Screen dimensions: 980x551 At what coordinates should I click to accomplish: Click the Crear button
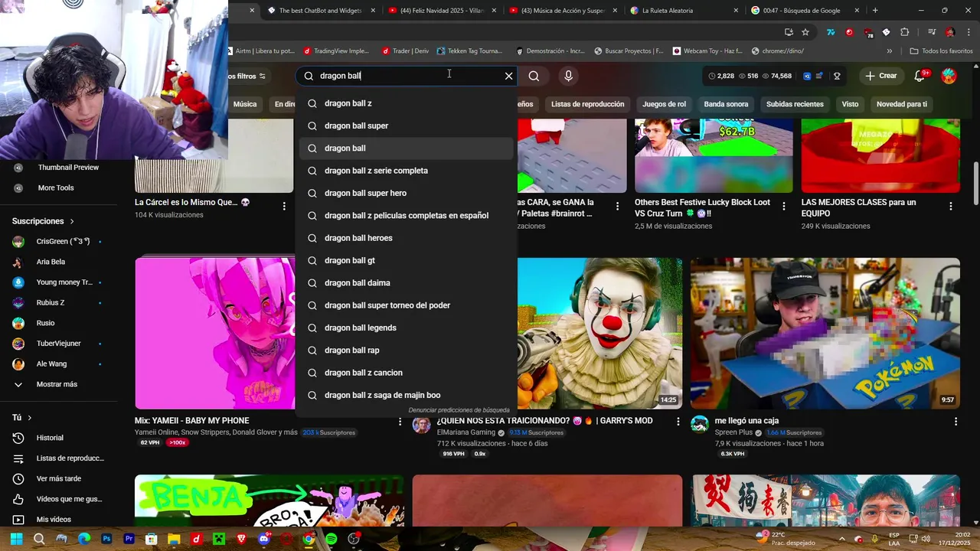coord(880,76)
